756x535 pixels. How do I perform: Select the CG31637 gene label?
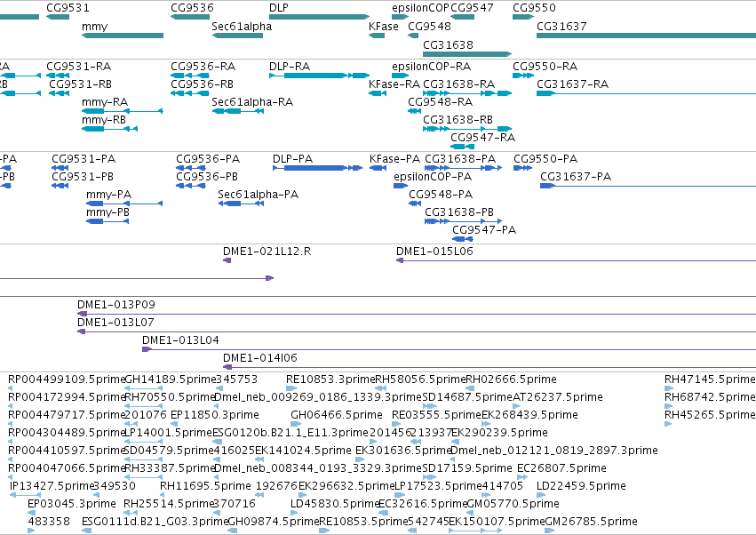point(561,26)
